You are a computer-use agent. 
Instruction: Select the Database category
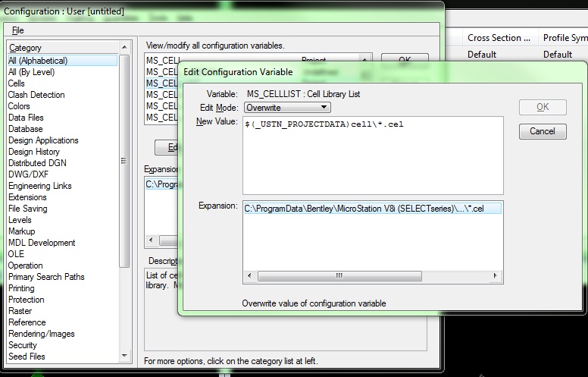pos(26,129)
